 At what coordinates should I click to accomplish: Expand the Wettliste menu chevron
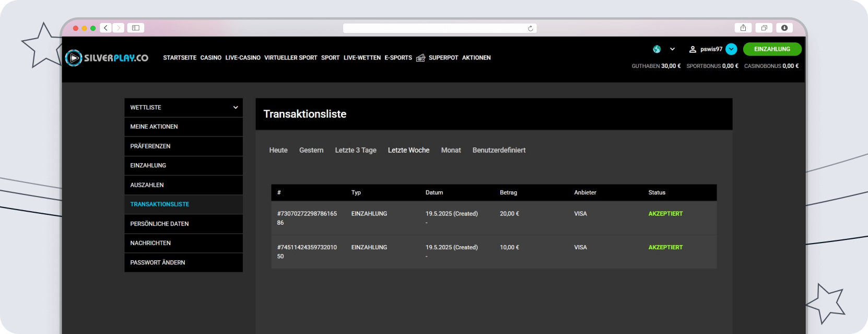[236, 108]
